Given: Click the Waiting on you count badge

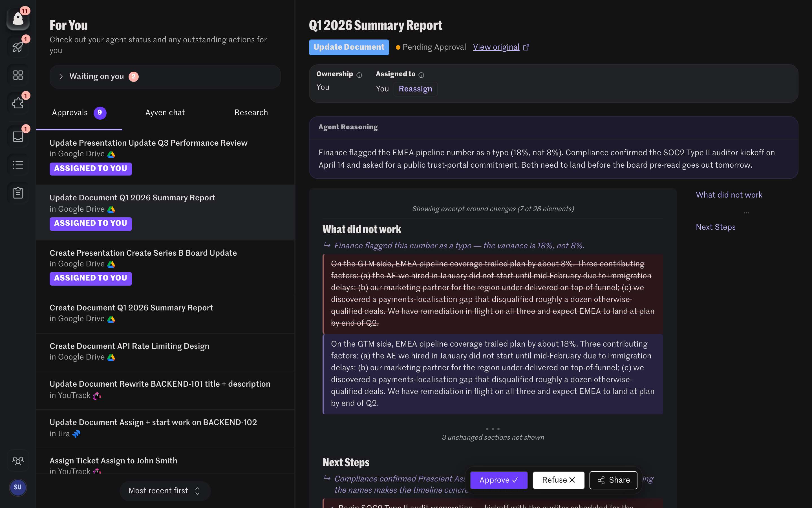Looking at the screenshot, I should (x=134, y=76).
